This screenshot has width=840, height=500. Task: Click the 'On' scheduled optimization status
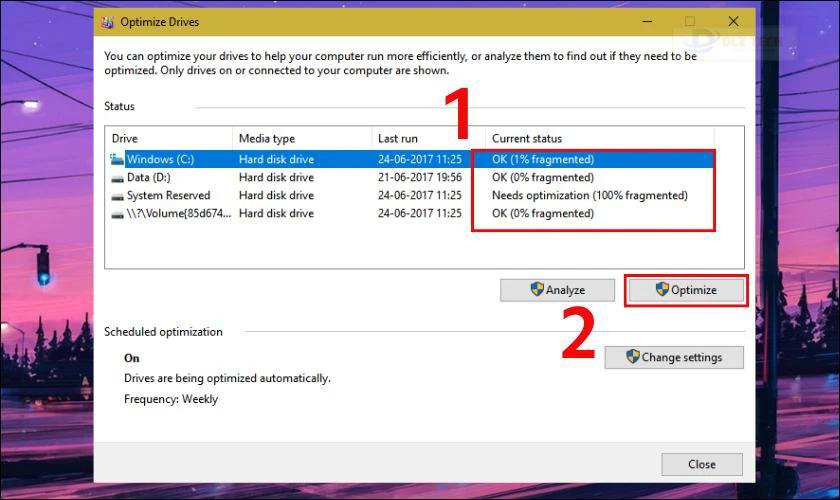coord(132,358)
